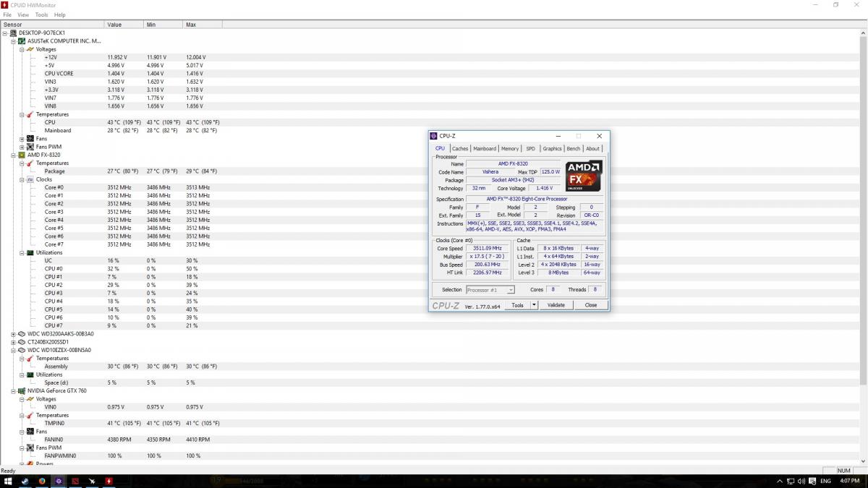This screenshot has height=488, width=868.
Task: Switch to the Bench tab in CPU-Z
Action: 574,148
